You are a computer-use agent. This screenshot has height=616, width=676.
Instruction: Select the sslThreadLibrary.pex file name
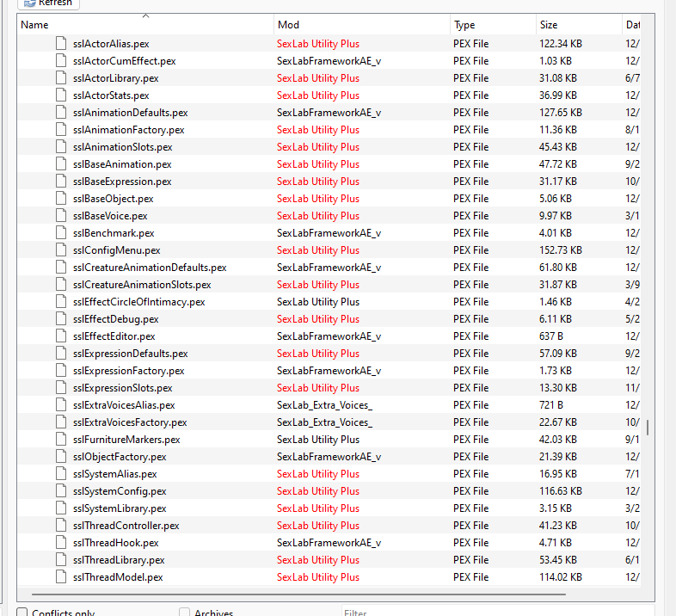(x=119, y=560)
